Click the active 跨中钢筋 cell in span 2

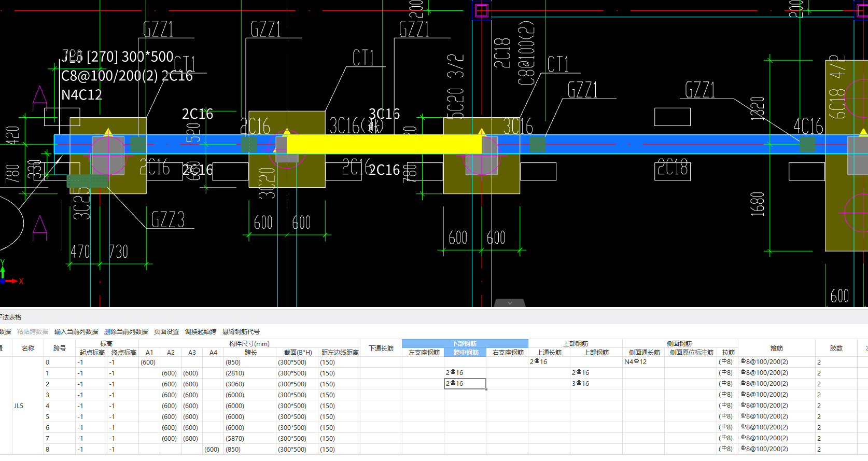coord(465,384)
